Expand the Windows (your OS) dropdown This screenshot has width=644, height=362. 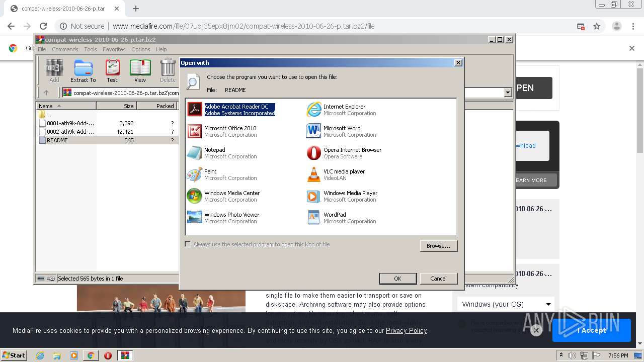[x=506, y=304]
